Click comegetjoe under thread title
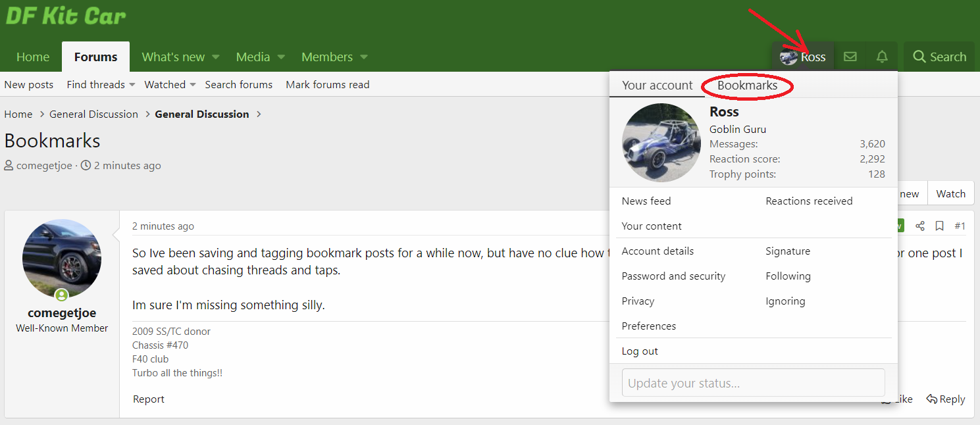980x425 pixels. 44,166
